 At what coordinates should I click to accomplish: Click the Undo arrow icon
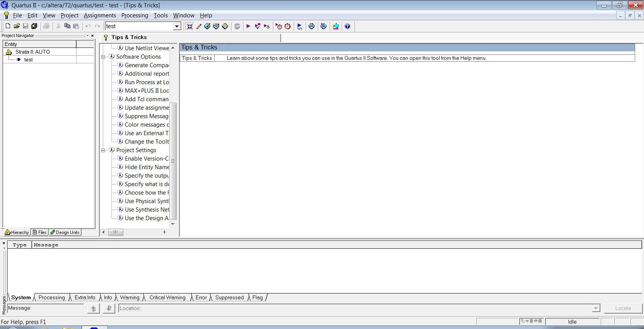coord(88,26)
